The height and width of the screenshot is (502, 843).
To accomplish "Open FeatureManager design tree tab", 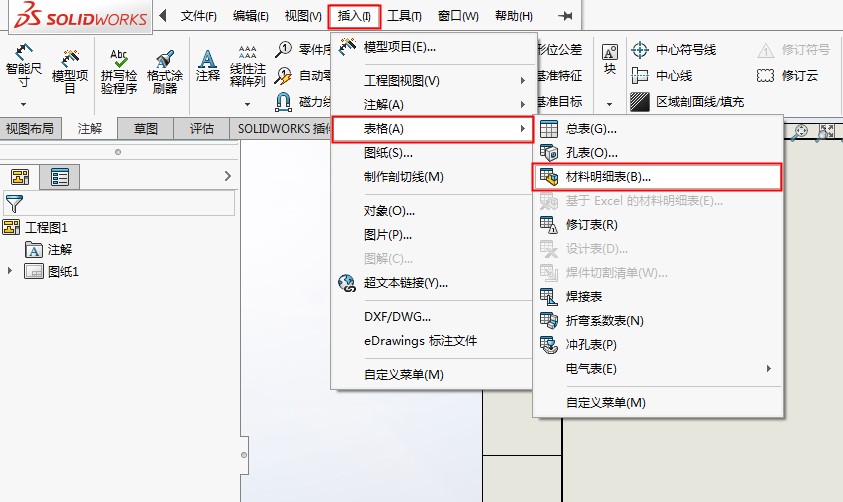I will tap(20, 177).
